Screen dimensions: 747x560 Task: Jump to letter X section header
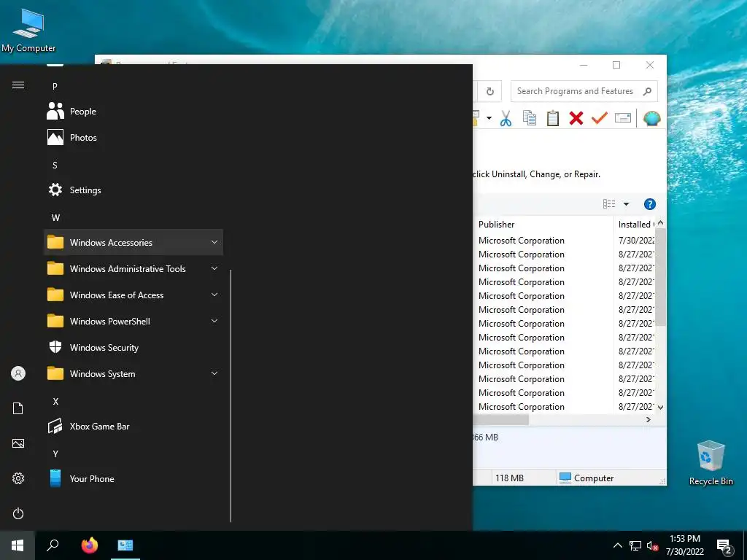(x=55, y=402)
